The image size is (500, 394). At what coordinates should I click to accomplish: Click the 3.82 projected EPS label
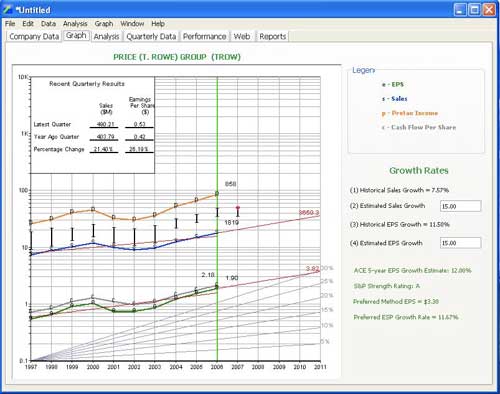point(313,269)
